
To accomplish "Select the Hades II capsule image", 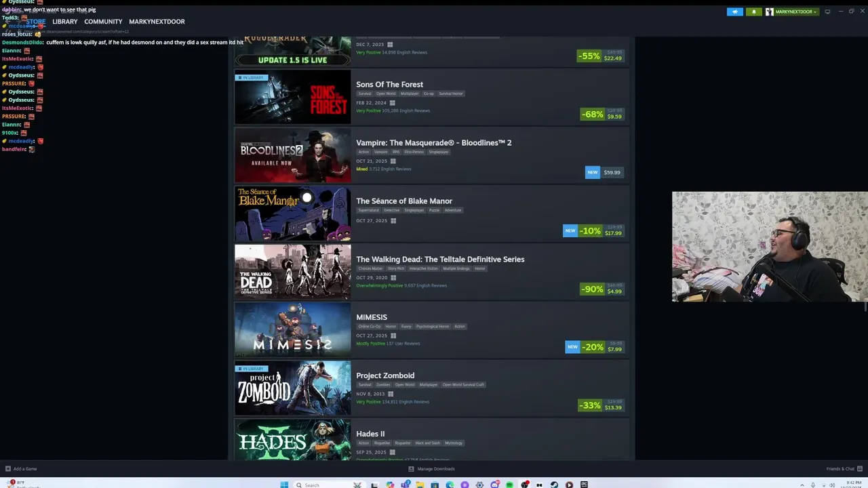I will tap(293, 440).
